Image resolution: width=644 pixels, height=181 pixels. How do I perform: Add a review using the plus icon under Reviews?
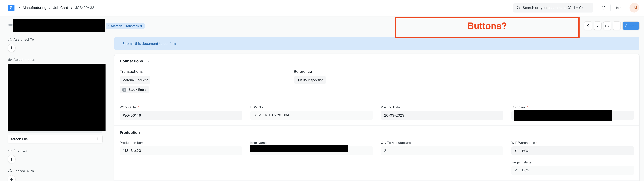12,159
